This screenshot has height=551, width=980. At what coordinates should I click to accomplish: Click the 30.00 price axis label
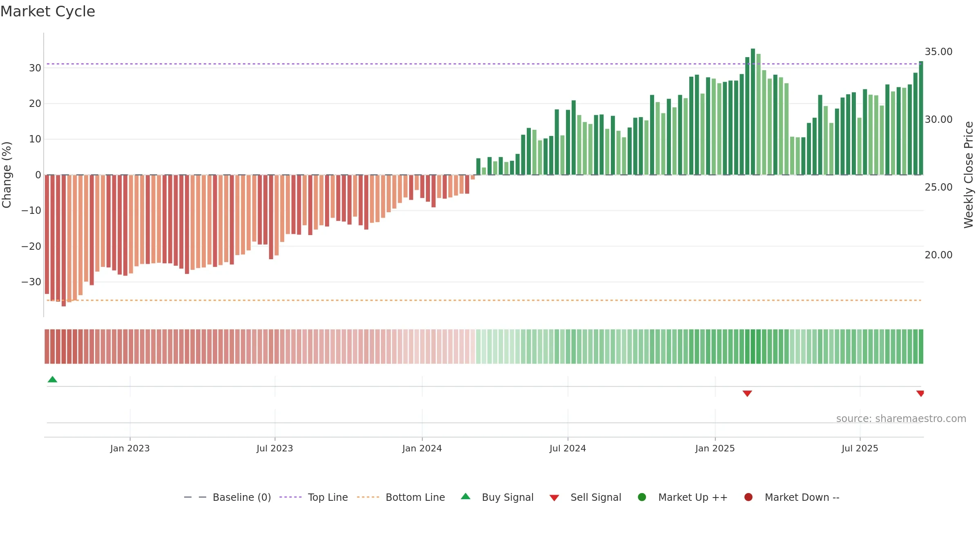(x=939, y=120)
